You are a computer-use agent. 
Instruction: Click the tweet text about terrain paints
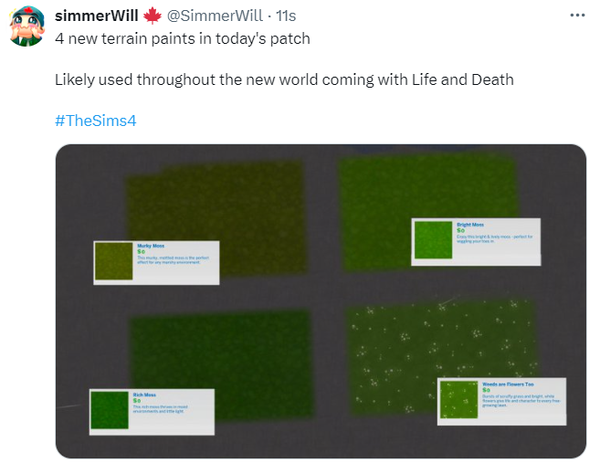click(x=183, y=39)
